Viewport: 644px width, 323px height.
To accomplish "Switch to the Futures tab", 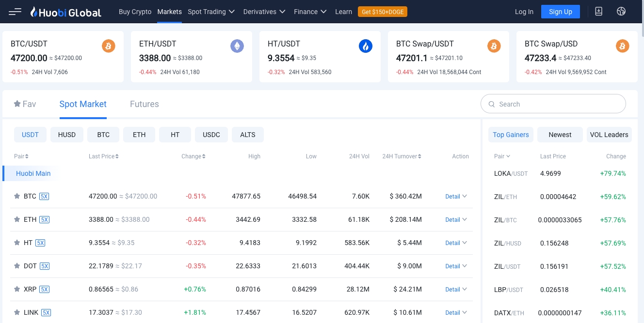I will [x=144, y=104].
